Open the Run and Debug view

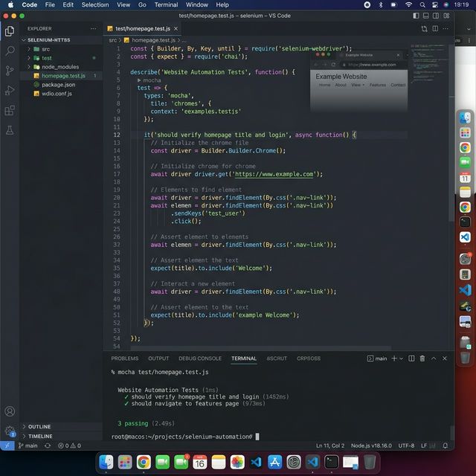[10, 90]
